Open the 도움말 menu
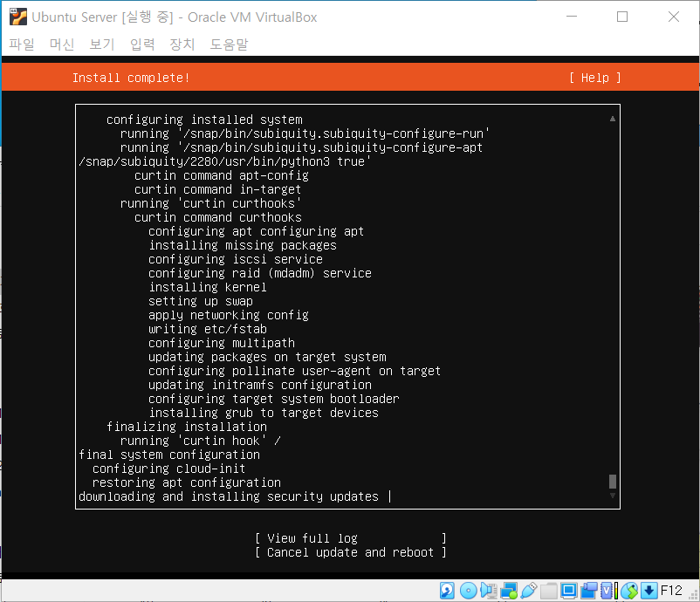The image size is (700, 602). click(x=229, y=44)
